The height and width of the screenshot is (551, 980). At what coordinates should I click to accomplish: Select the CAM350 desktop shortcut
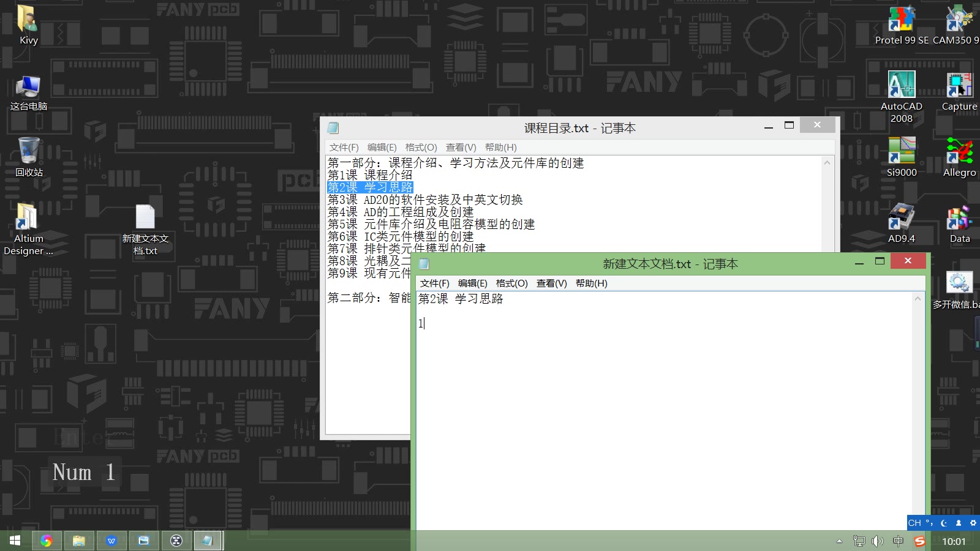pyautogui.click(x=958, y=26)
